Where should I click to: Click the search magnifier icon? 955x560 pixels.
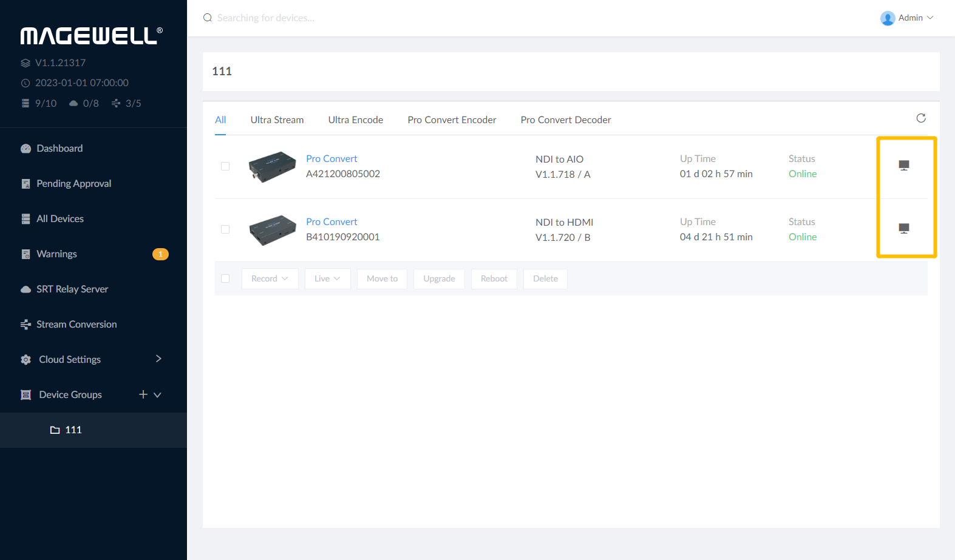(208, 18)
